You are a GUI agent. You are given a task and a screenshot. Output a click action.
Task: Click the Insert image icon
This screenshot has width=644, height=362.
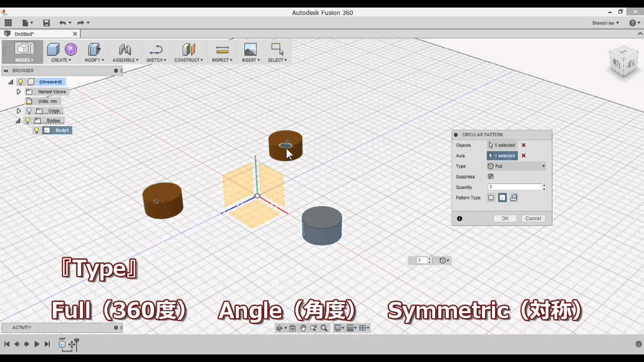pyautogui.click(x=250, y=49)
